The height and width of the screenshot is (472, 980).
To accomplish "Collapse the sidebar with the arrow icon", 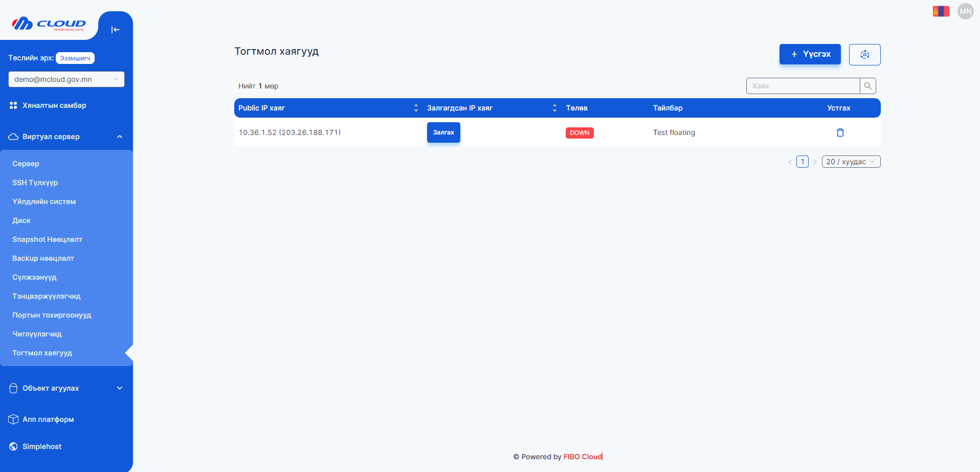I will 116,30.
